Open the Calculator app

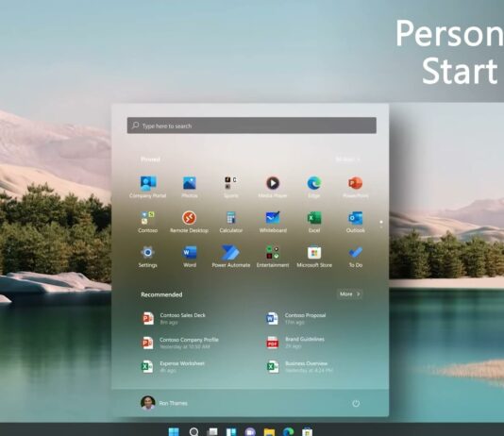point(231,222)
